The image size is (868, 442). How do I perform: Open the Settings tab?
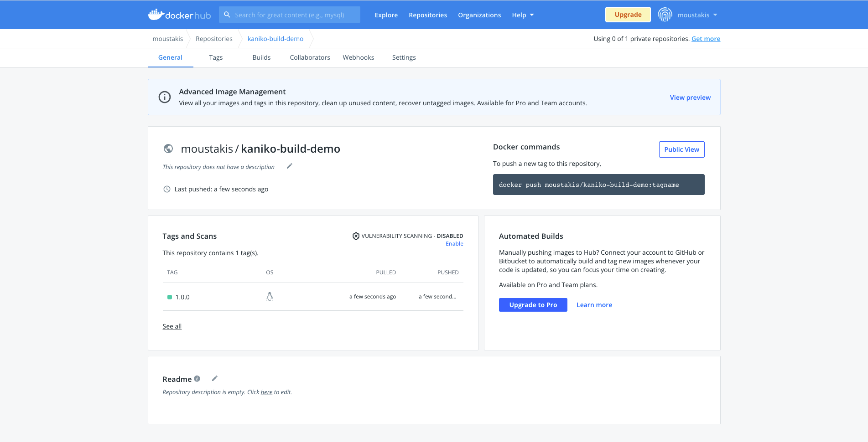coord(404,57)
